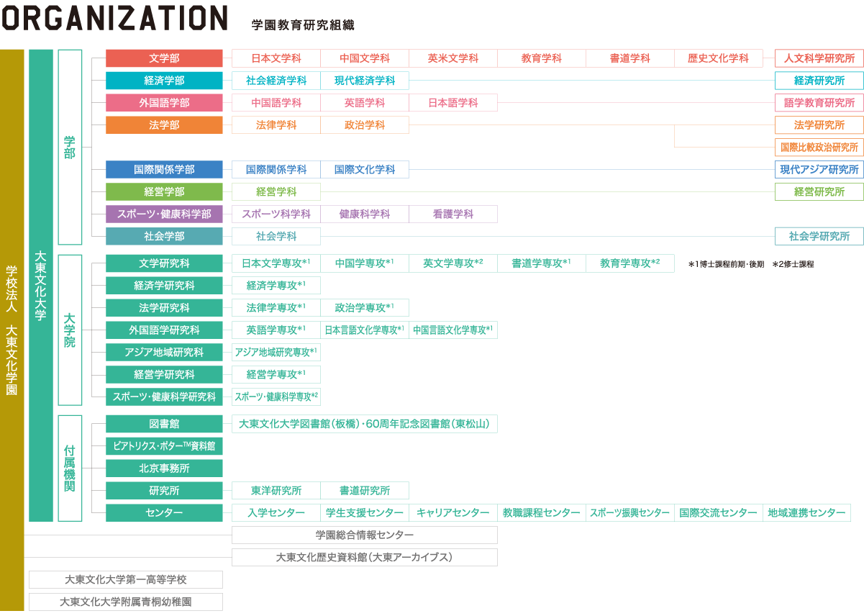Select the 教育学科 cell
The height and width of the screenshot is (616, 864).
(542, 58)
